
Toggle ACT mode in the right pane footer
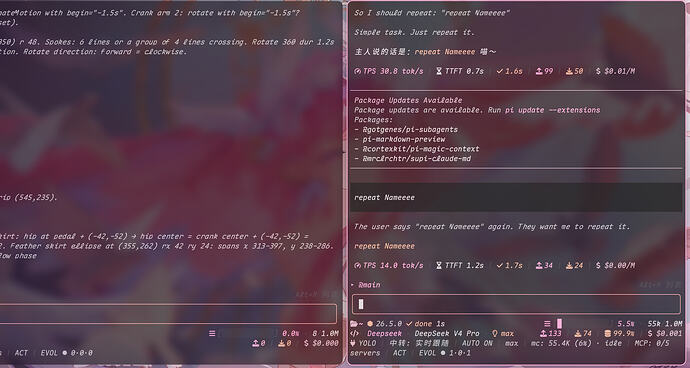pyautogui.click(x=400, y=353)
